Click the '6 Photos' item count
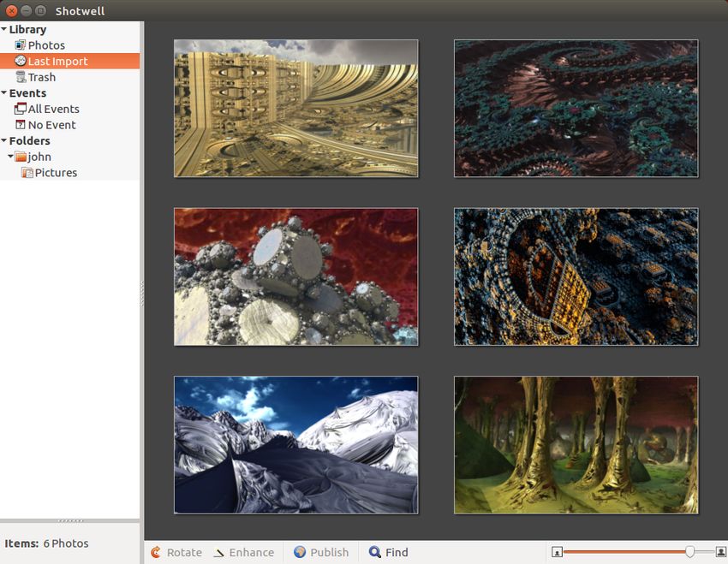Image resolution: width=728 pixels, height=564 pixels. tap(66, 543)
